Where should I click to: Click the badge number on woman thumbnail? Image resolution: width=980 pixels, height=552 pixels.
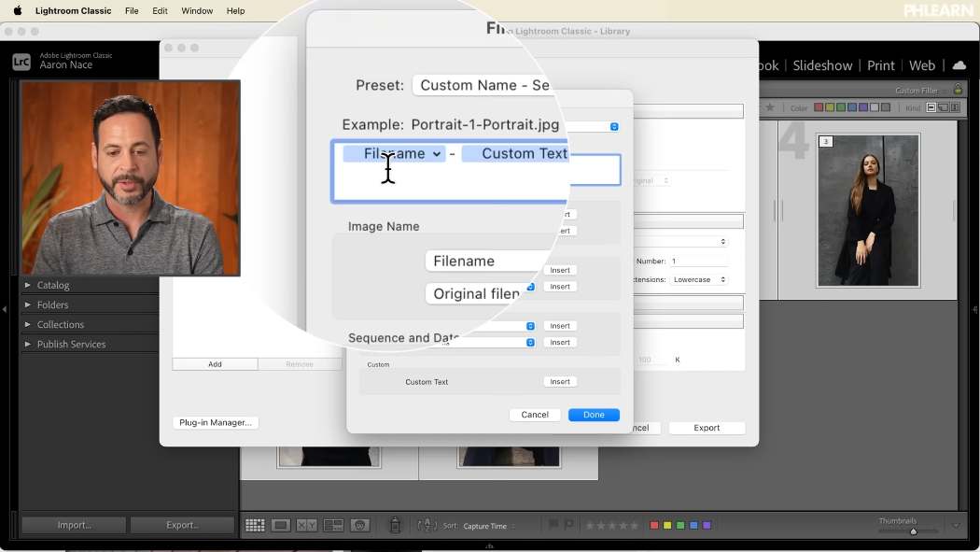coord(826,142)
